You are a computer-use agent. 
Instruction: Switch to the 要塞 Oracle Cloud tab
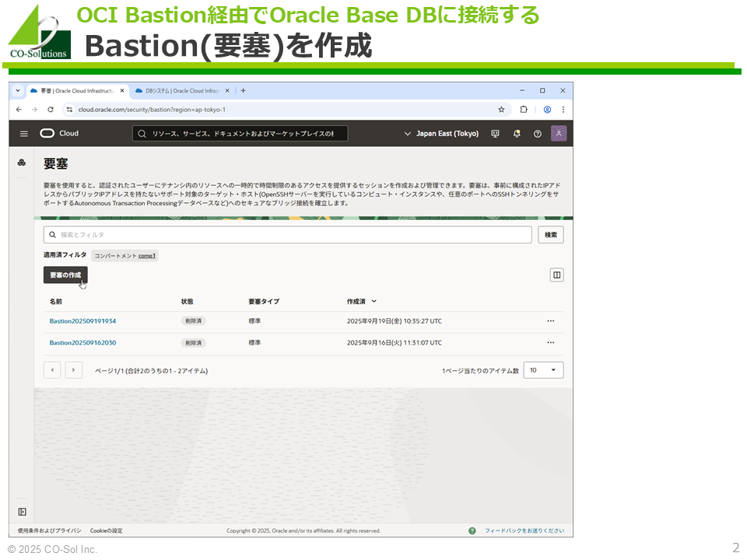pyautogui.click(x=76, y=90)
